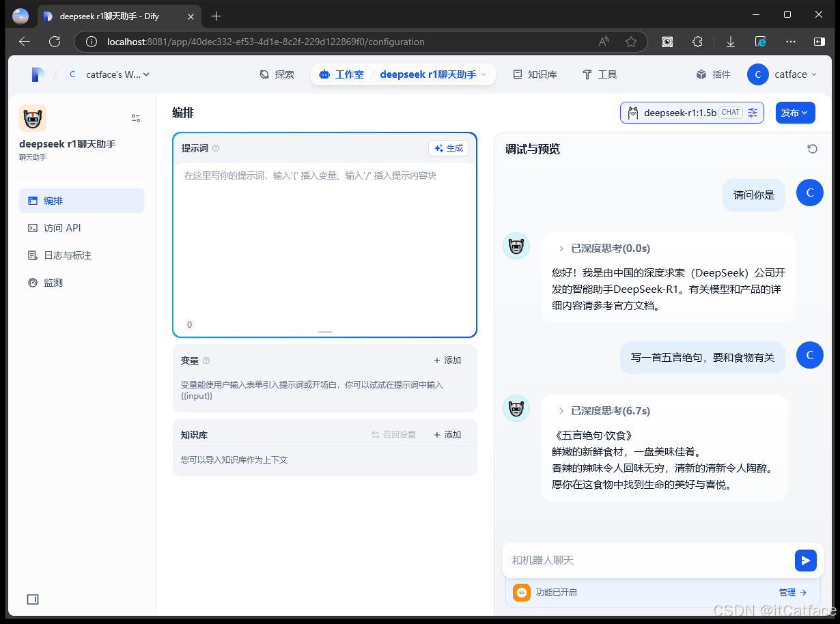The image size is (840, 624).
Task: Click the help icon beside 变量
Action: pos(206,360)
